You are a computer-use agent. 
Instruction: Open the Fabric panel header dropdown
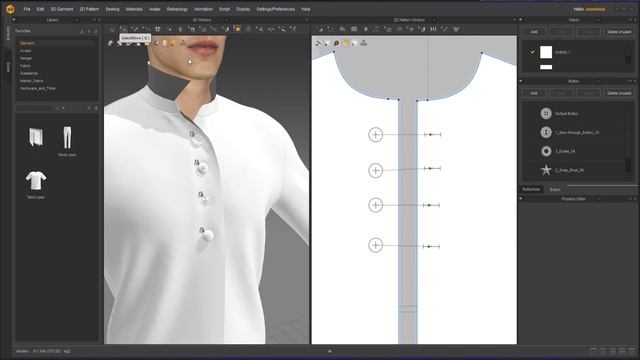click(x=598, y=20)
